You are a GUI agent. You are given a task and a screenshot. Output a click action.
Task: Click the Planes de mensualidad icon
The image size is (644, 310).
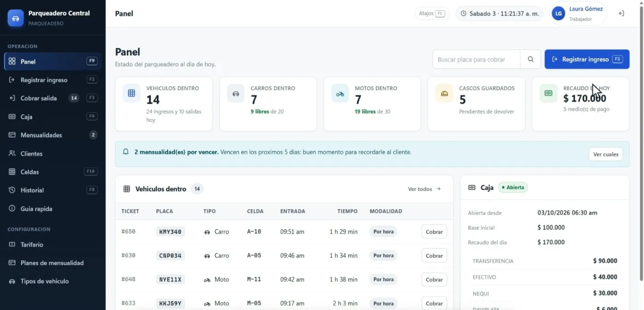click(12, 263)
